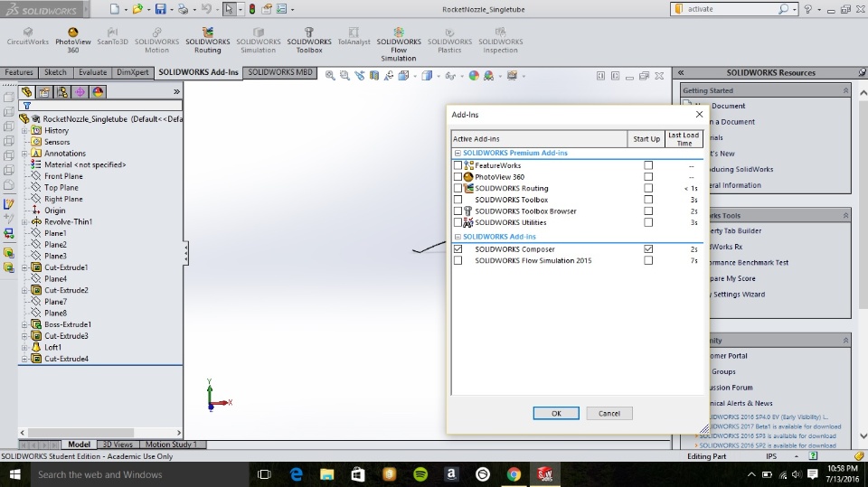Expand the Cut-Extrude1 feature node
This screenshot has width=868, height=487.
[x=24, y=267]
